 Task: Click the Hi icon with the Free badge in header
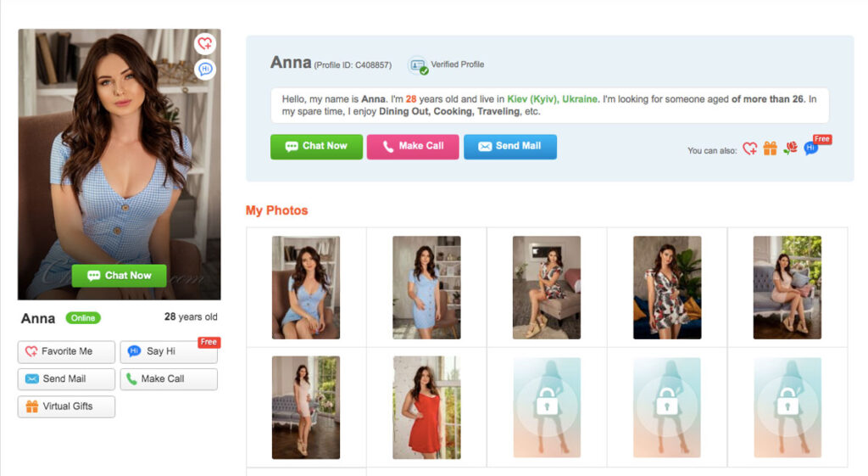click(x=811, y=148)
